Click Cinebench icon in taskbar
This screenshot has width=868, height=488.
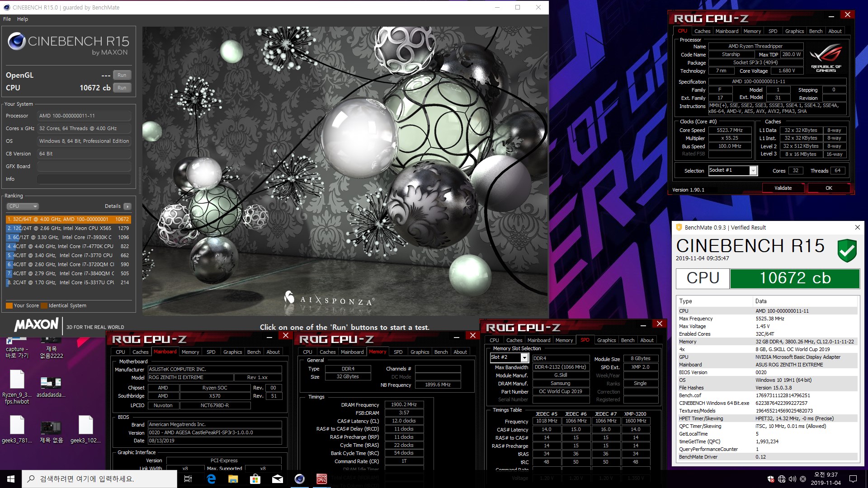click(x=299, y=479)
